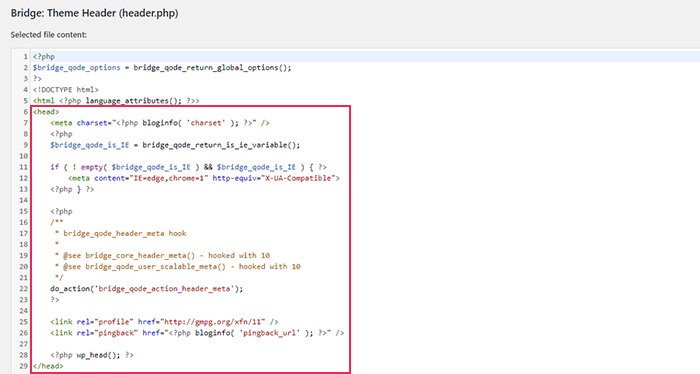Click line number 18 in the gutter
Image resolution: width=700 pixels, height=374 pixels.
24,245
